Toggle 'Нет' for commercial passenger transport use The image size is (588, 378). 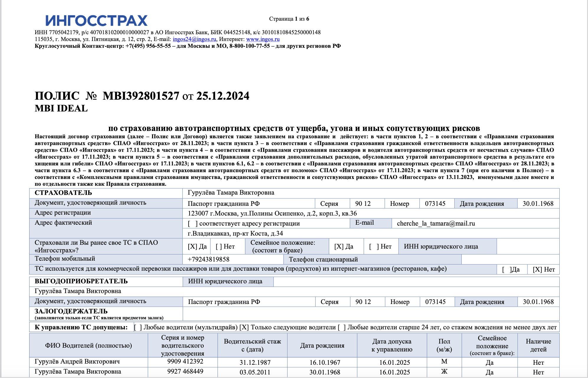point(537,269)
